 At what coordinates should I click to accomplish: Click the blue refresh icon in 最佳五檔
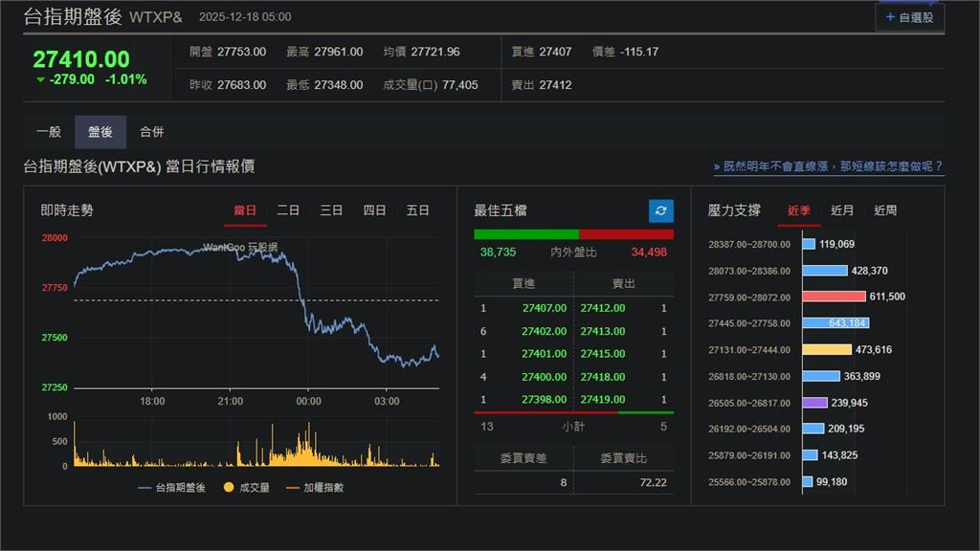pos(660,210)
